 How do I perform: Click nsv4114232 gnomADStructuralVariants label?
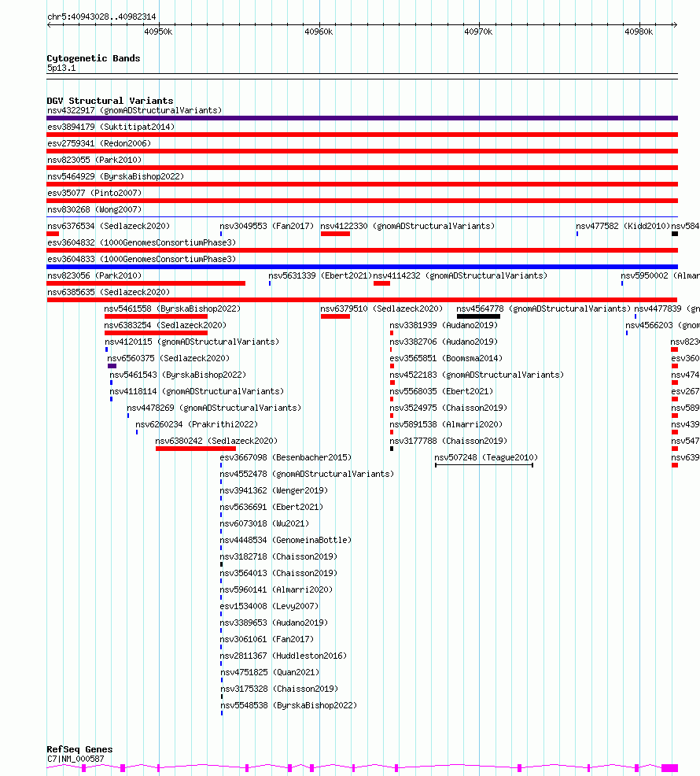click(460, 275)
